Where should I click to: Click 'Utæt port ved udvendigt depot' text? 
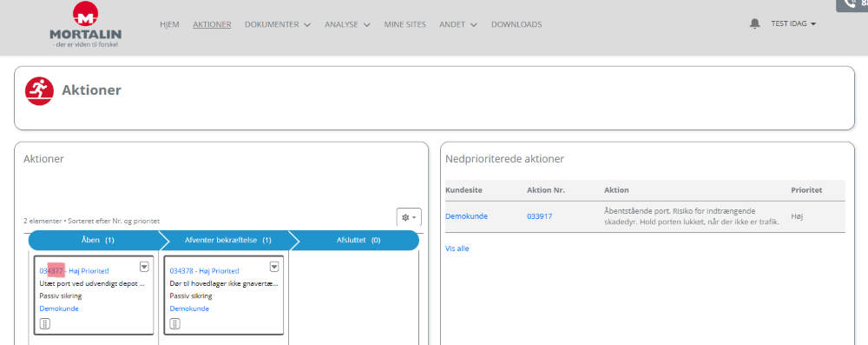pyautogui.click(x=92, y=283)
